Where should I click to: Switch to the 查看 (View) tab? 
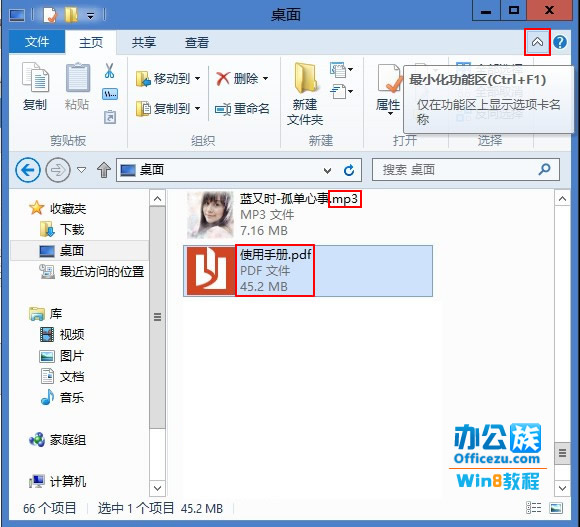196,42
